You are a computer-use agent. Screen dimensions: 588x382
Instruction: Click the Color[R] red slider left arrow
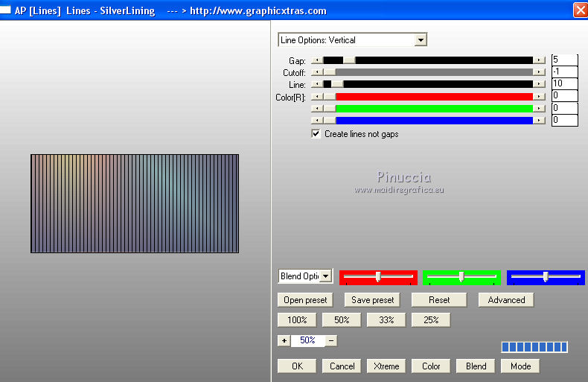(317, 97)
